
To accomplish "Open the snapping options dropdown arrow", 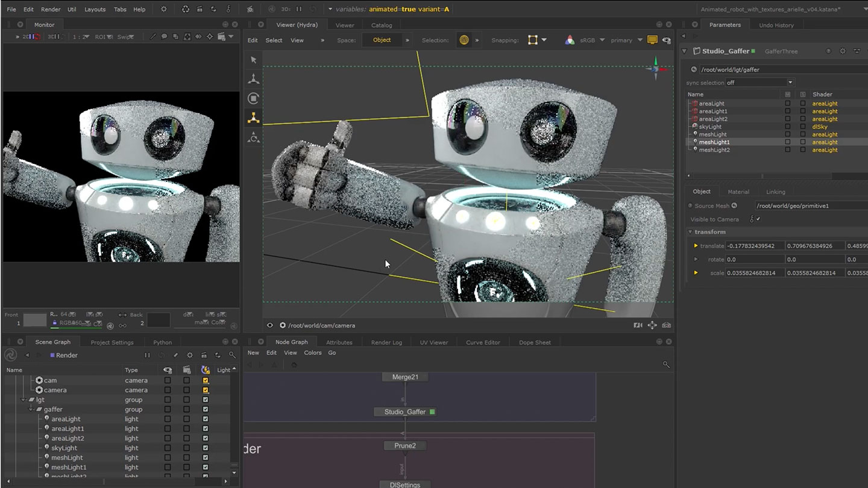I will 544,40.
